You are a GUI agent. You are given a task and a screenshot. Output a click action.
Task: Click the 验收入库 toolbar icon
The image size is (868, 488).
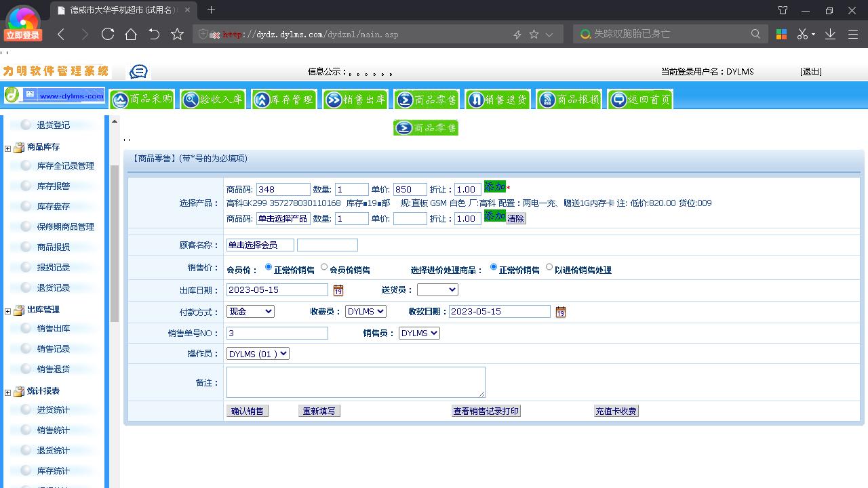pos(213,98)
